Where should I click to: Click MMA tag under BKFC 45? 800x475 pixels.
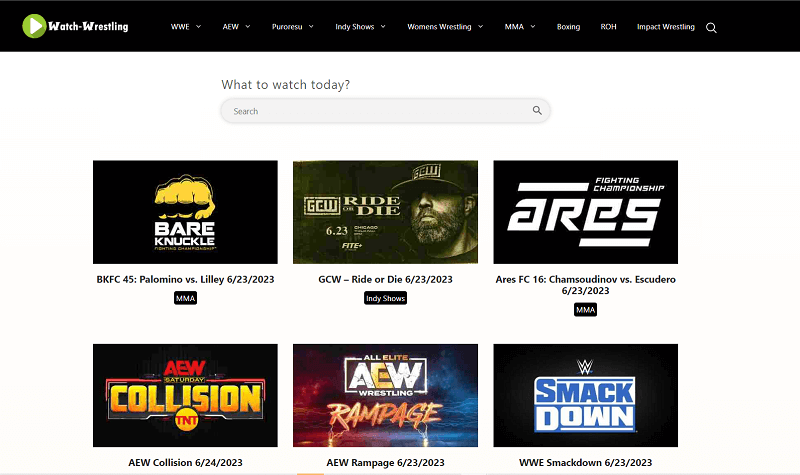(x=185, y=298)
